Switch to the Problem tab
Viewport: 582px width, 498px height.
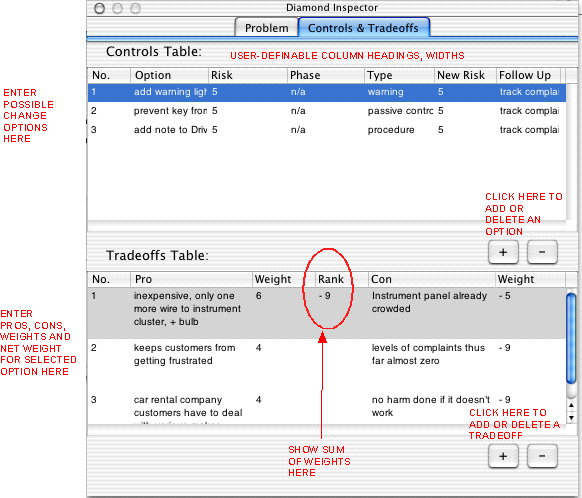point(267,28)
